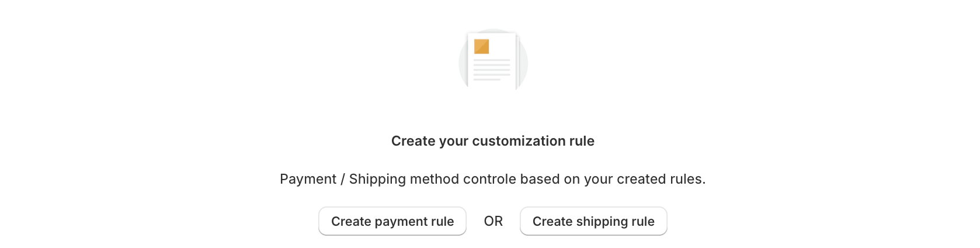This screenshot has height=248, width=980.
Task: Click the orange square in document illustration
Action: 482,46
